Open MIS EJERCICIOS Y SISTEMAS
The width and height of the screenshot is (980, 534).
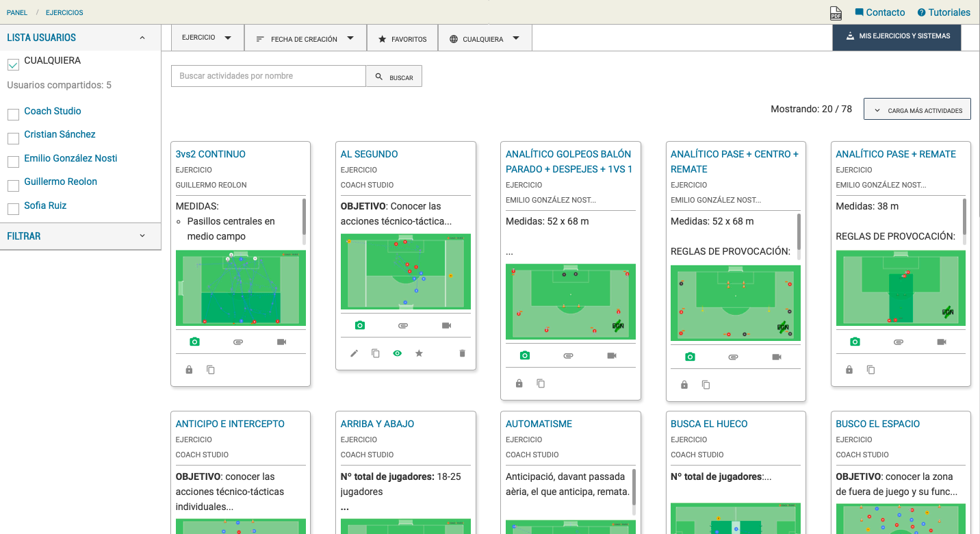897,36
